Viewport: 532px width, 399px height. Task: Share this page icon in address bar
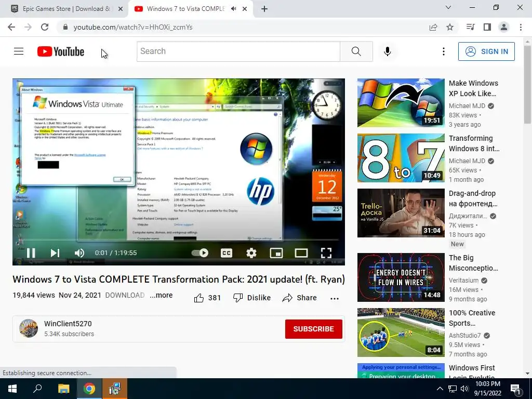point(433,27)
